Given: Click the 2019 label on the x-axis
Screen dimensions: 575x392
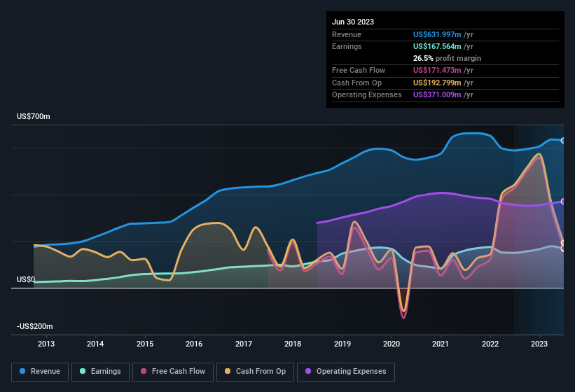Looking at the screenshot, I should click(342, 344).
